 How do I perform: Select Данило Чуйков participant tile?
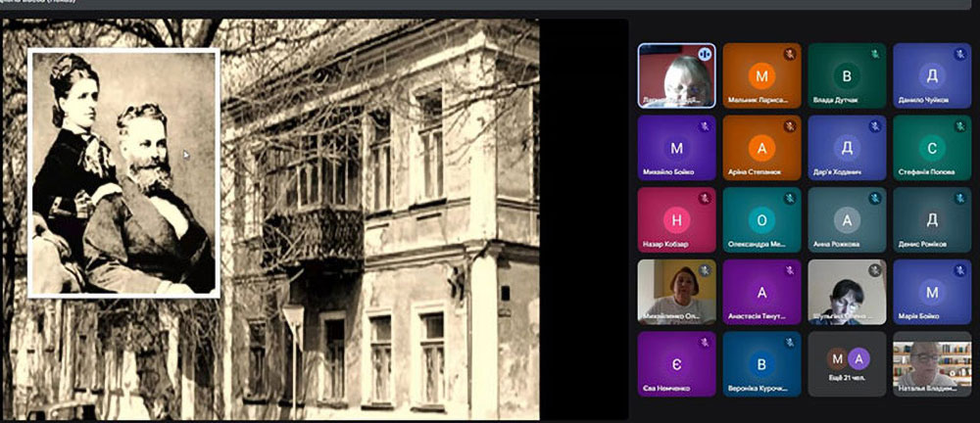coord(932,75)
